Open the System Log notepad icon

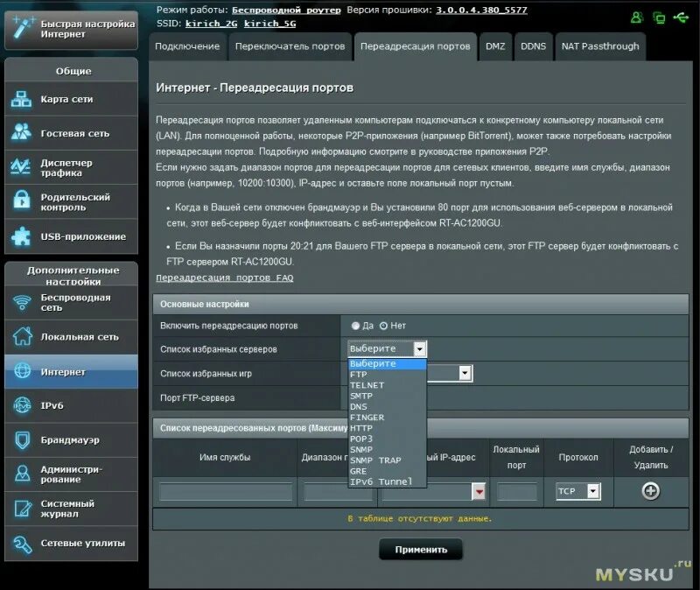23,509
